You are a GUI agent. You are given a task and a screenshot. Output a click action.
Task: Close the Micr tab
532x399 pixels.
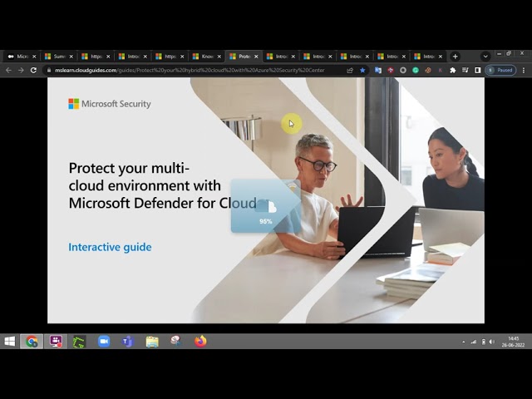(x=34, y=57)
